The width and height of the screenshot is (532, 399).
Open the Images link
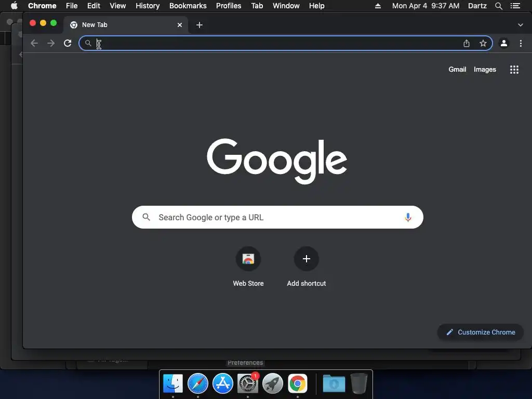(x=485, y=70)
